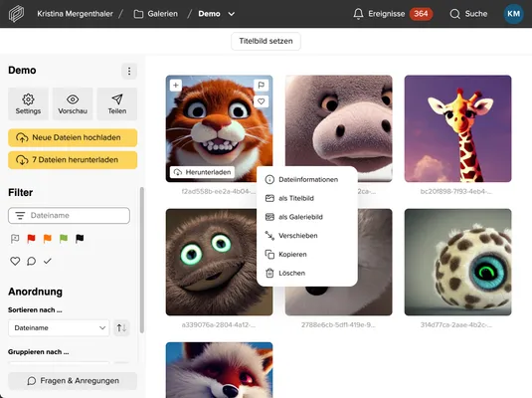The image size is (532, 398).
Task: Click filename 314d77ca-2aae-4b2c
Action: click(456, 325)
